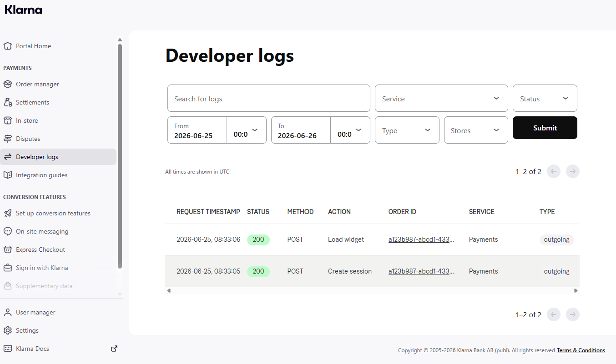Click the User manager person icon
The width and height of the screenshot is (616, 364).
point(7,312)
